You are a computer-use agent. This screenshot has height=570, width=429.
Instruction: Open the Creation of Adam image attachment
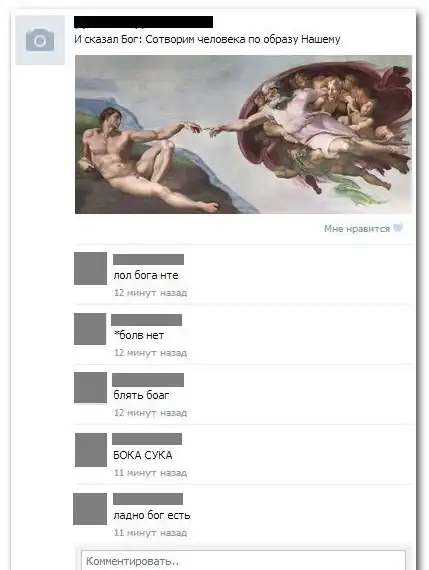pos(243,134)
